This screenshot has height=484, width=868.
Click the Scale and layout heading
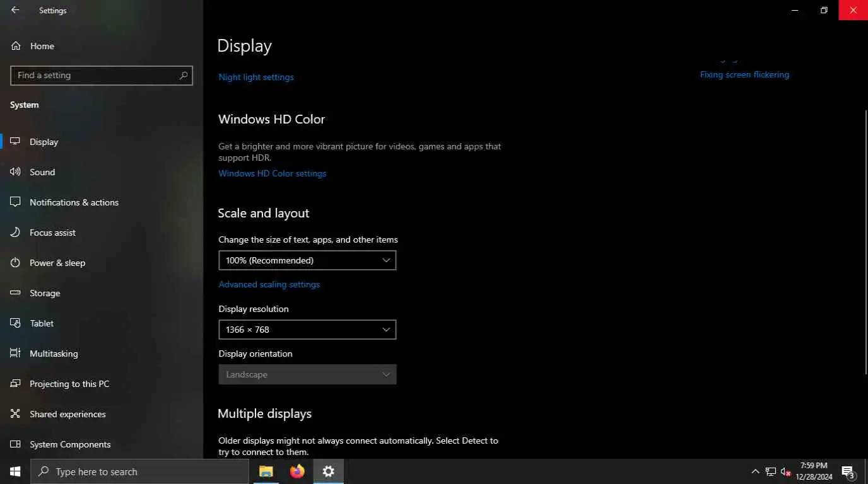click(x=264, y=213)
